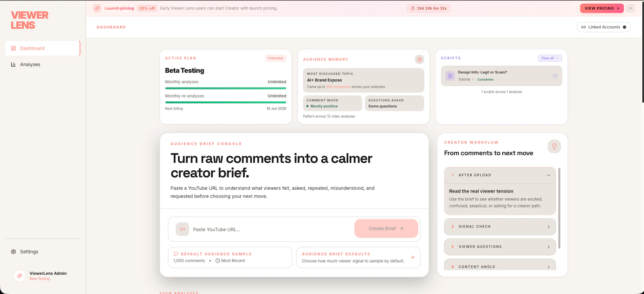644x294 pixels.
Task: Click the Comment Mood card
Action: [x=332, y=103]
